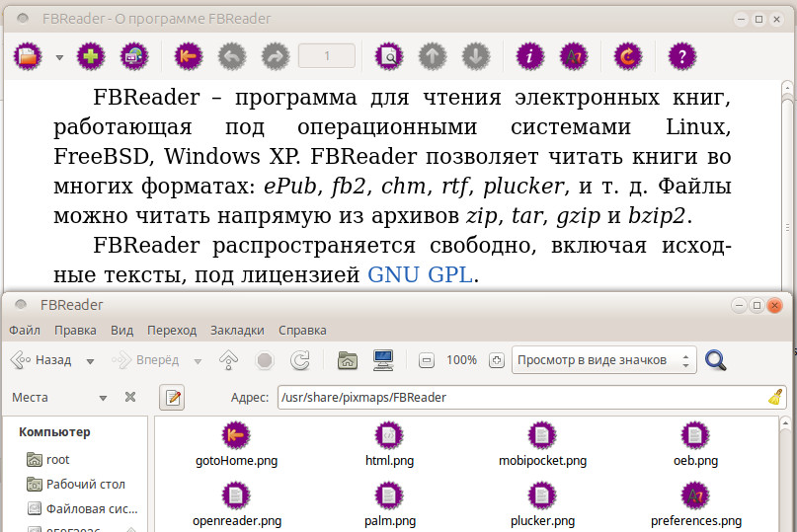Image resolution: width=797 pixels, height=532 pixels.
Task: Open preferences icon with letter A
Action: pos(574,56)
